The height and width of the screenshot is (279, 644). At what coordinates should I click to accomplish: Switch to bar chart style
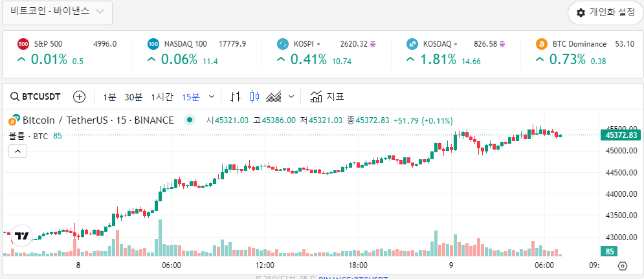[236, 97]
